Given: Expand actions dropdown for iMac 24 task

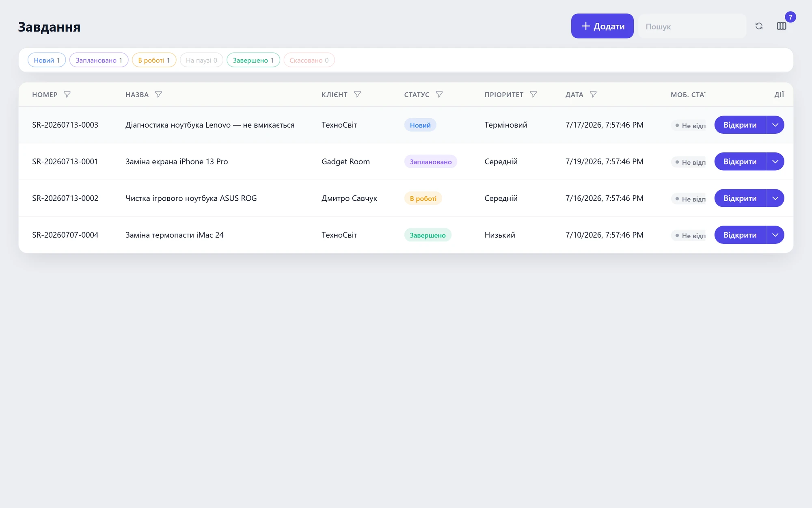Looking at the screenshot, I should pyautogui.click(x=775, y=235).
